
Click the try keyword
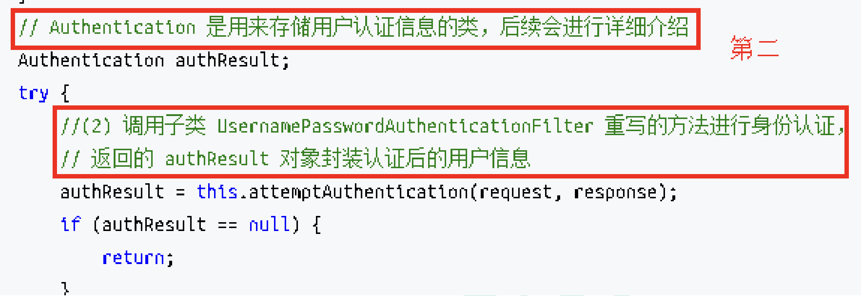click(33, 93)
